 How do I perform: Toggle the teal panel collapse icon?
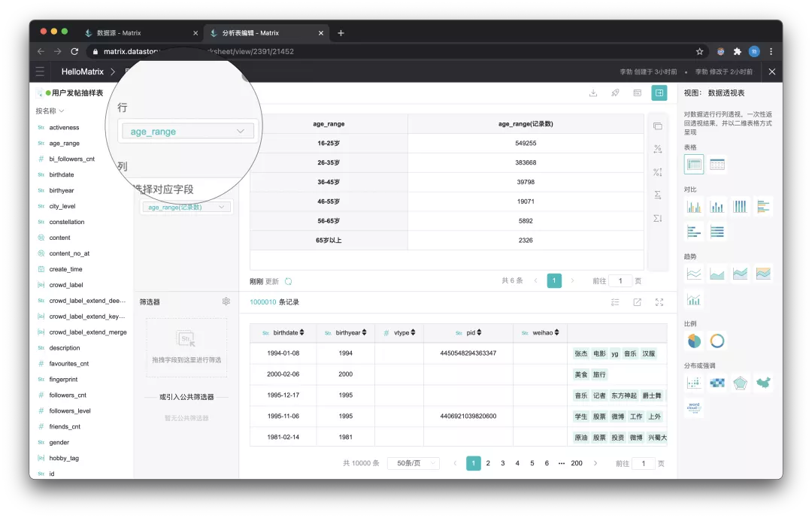click(659, 92)
